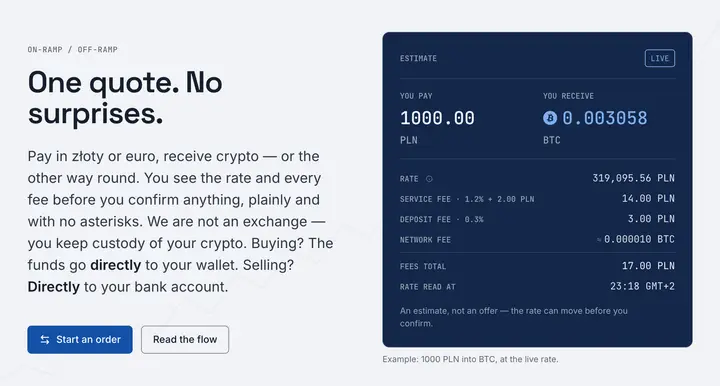The width and height of the screenshot is (720, 386).
Task: Click the Network Fee 0.000010 BTC value
Action: (636, 239)
